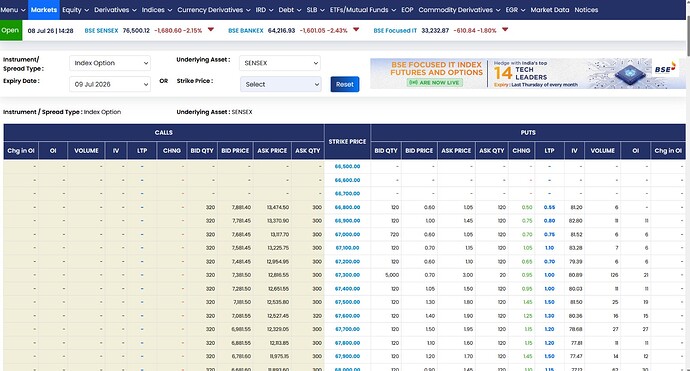Click the STRIKE PRICE column header
The height and width of the screenshot is (371, 690).
tap(347, 142)
